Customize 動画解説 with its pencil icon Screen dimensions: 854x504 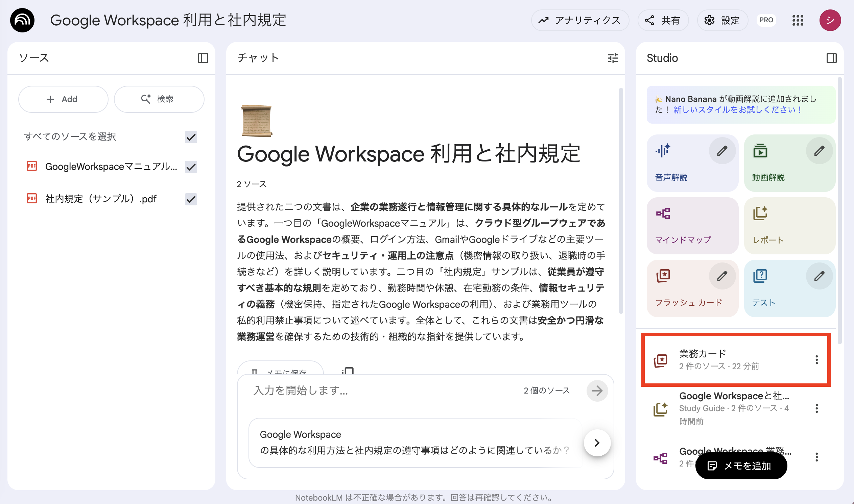819,151
